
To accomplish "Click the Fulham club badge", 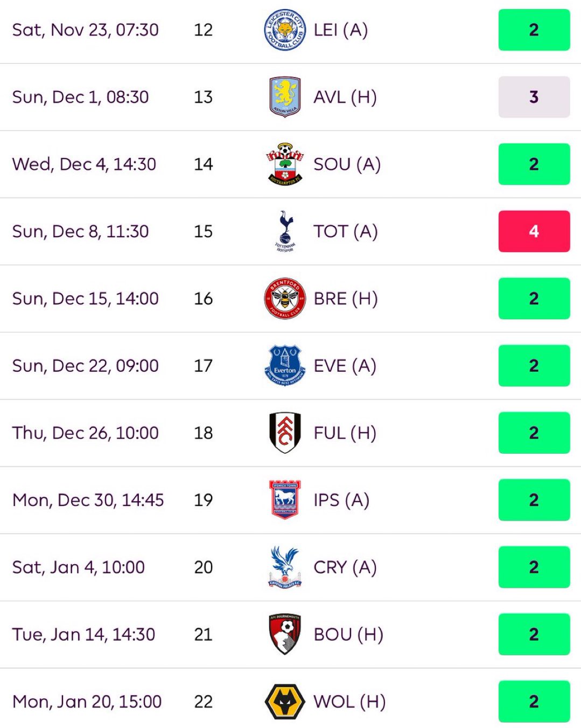I will click(x=285, y=433).
